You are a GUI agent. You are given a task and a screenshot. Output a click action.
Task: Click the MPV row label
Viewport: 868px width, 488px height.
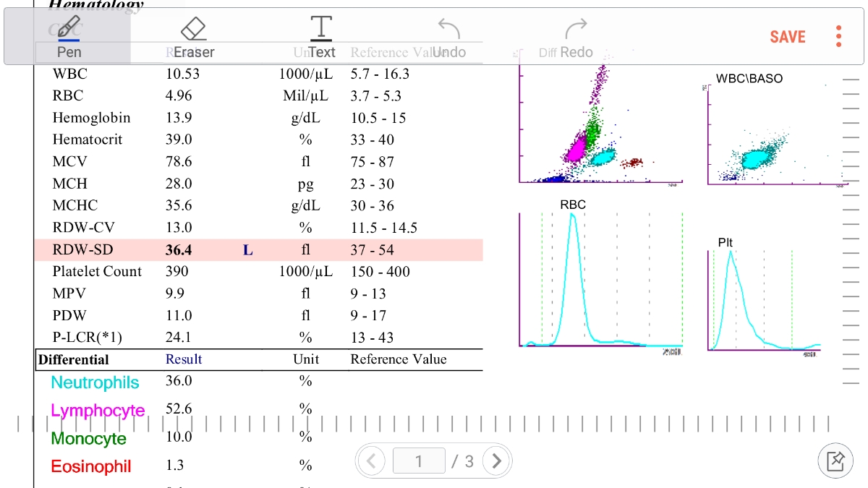pyautogui.click(x=69, y=294)
